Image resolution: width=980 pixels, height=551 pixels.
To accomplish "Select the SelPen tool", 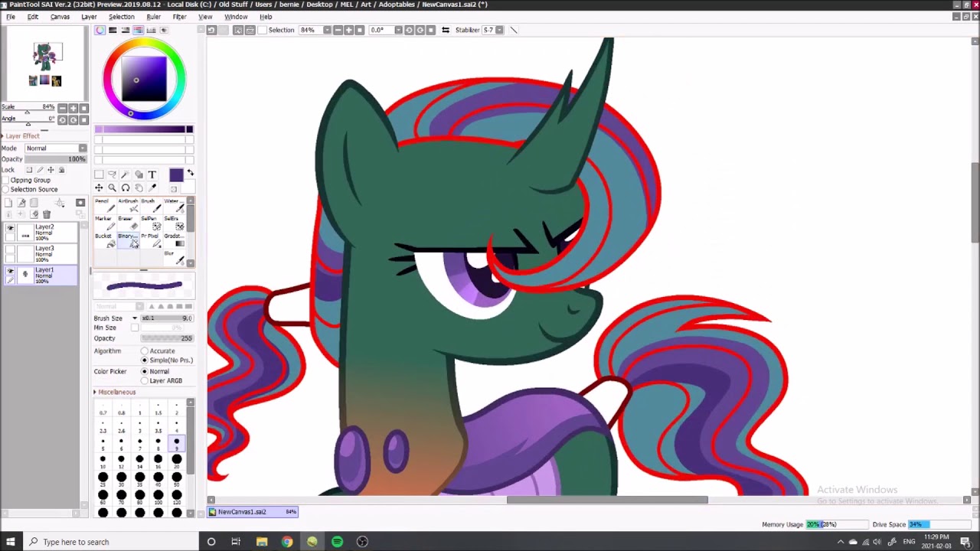I will click(x=151, y=223).
